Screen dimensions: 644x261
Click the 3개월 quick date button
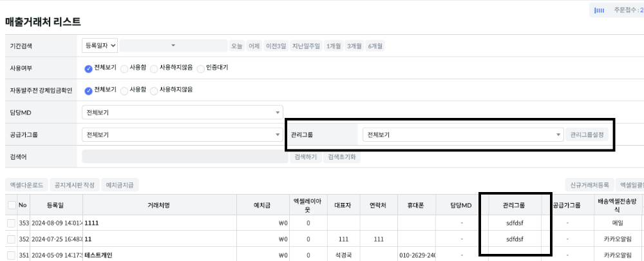[x=354, y=46]
